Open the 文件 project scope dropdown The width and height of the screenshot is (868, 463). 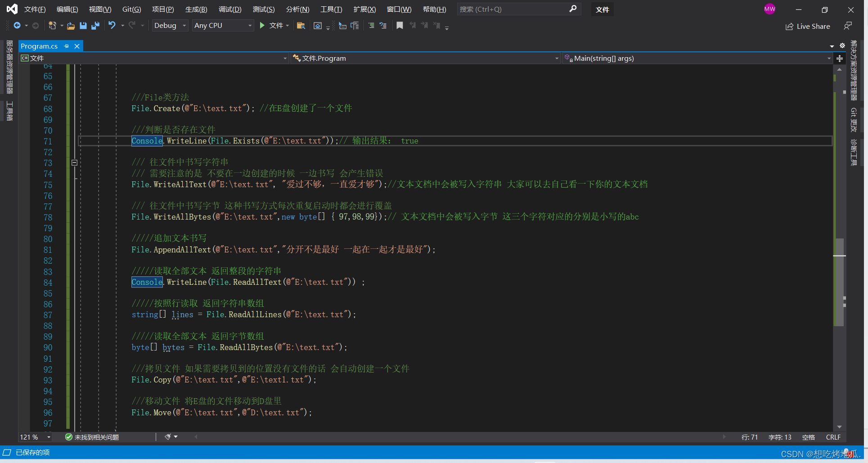[153, 58]
